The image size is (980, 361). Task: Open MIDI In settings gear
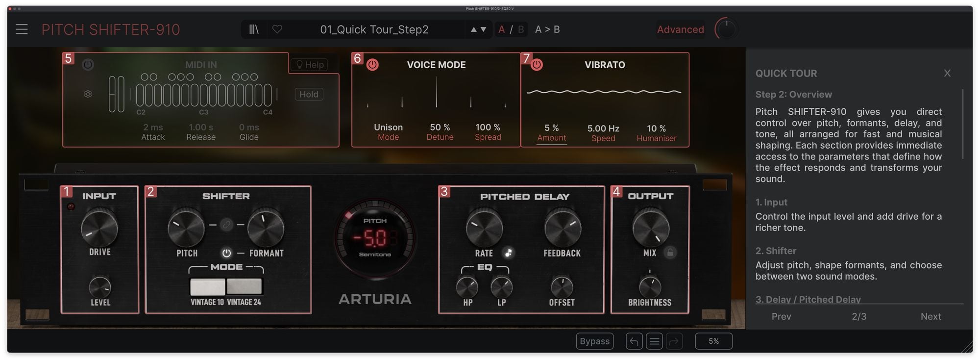(x=88, y=94)
